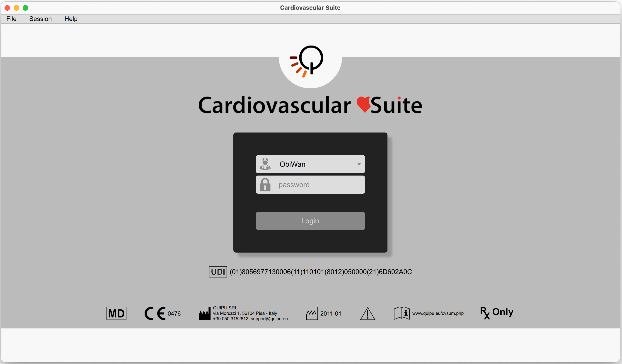
Task: Click the warning triangle symbol
Action: [367, 314]
